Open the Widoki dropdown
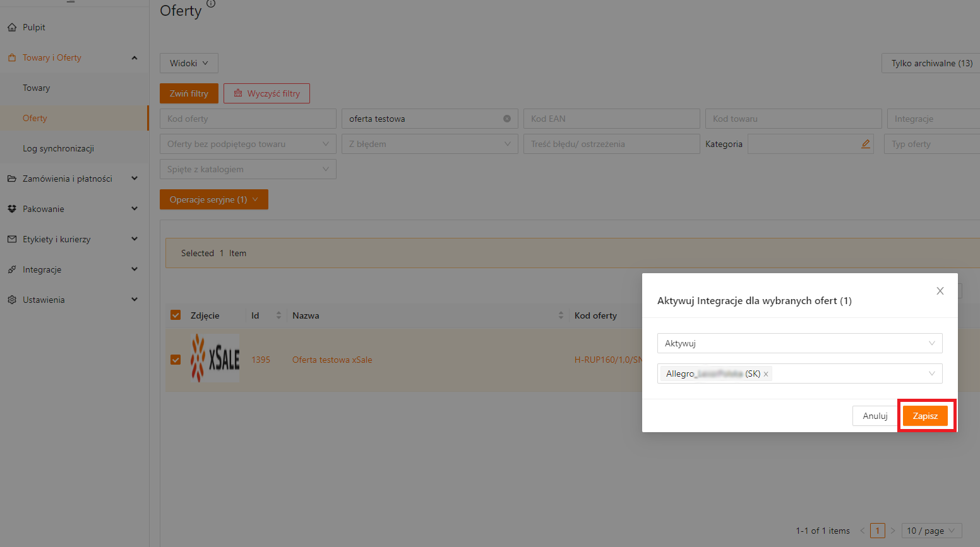Image resolution: width=980 pixels, height=547 pixels. [189, 63]
